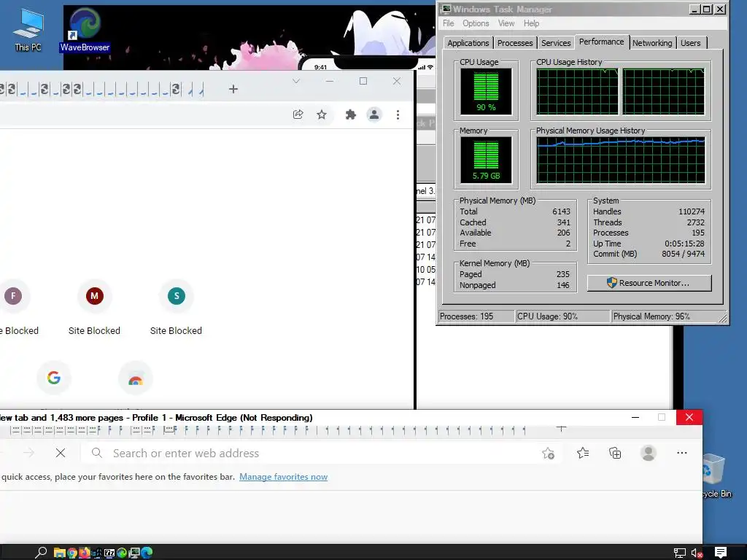The height and width of the screenshot is (560, 747).
Task: Switch to the Networking tab
Action: pos(652,43)
